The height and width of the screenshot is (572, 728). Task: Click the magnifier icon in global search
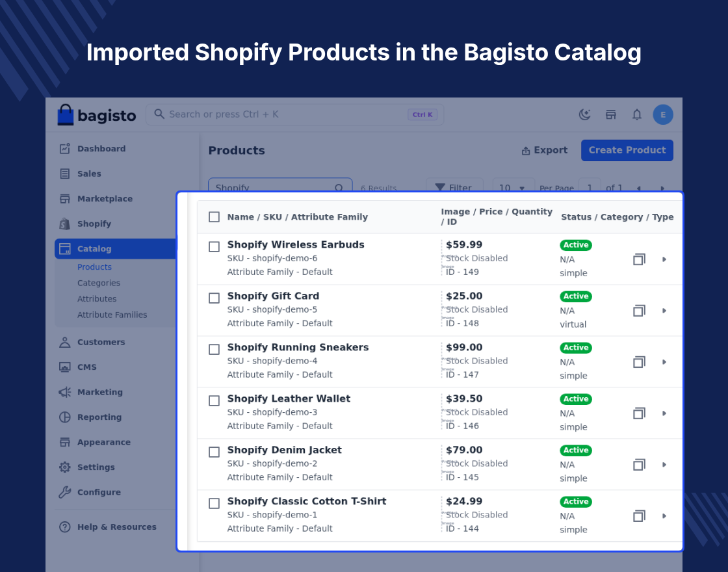pyautogui.click(x=159, y=114)
